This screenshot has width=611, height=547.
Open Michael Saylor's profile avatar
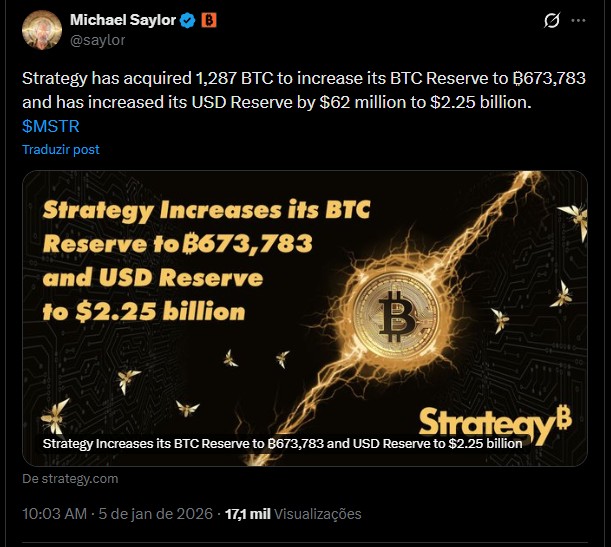click(43, 29)
